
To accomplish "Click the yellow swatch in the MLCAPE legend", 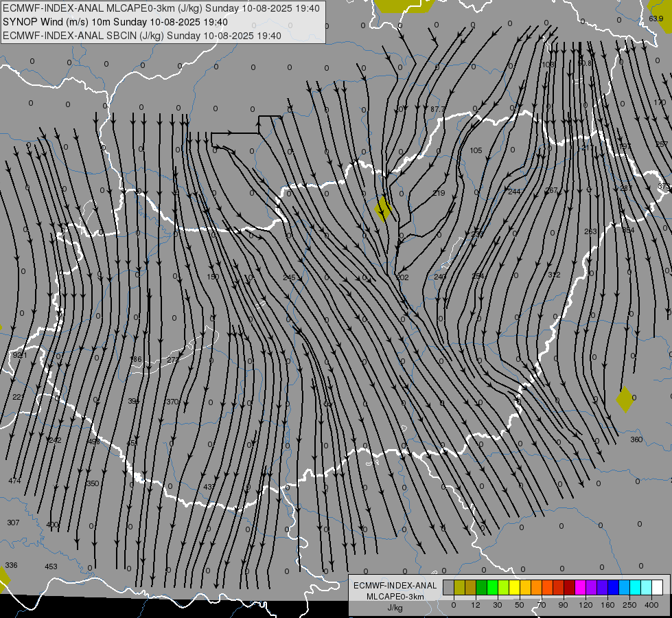I will click(514, 587).
